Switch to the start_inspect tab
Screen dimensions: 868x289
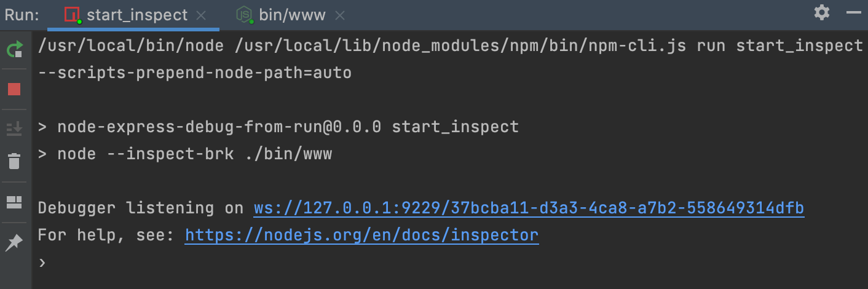click(136, 15)
